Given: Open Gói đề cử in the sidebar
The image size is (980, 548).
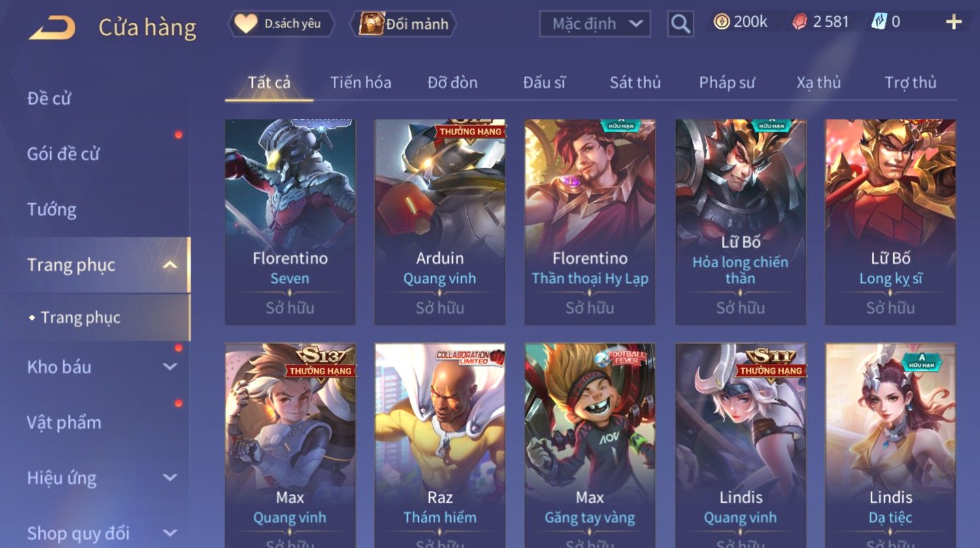Looking at the screenshot, I should 63,154.
